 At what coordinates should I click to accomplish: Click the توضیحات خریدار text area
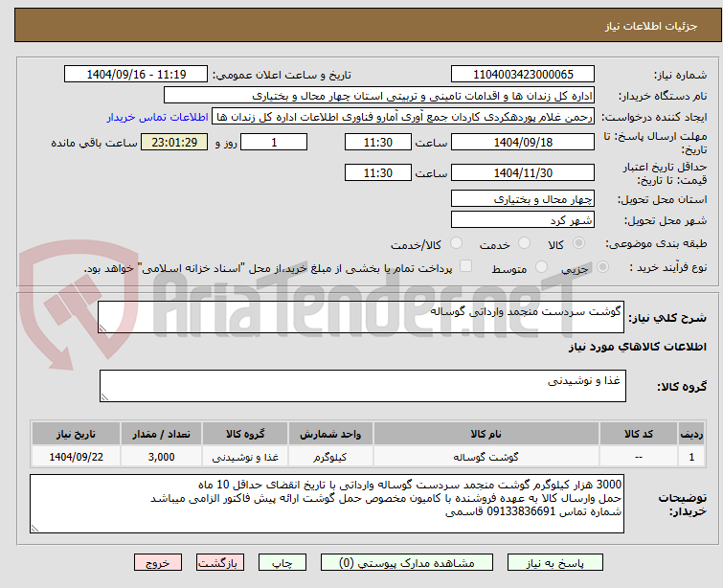click(327, 504)
